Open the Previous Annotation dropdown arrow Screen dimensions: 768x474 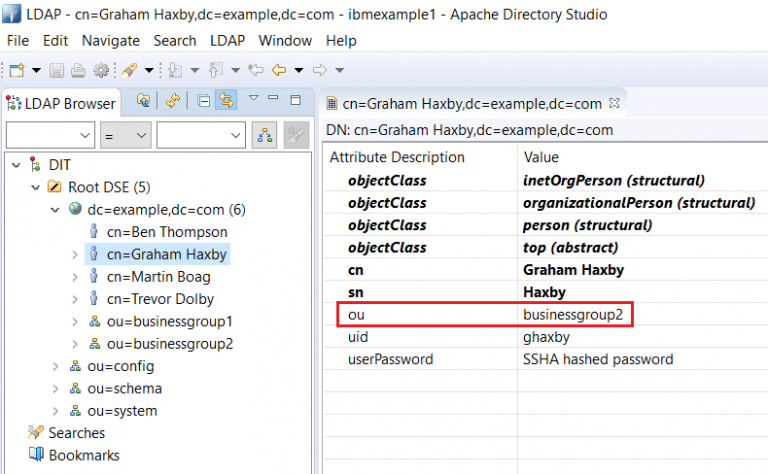point(236,71)
